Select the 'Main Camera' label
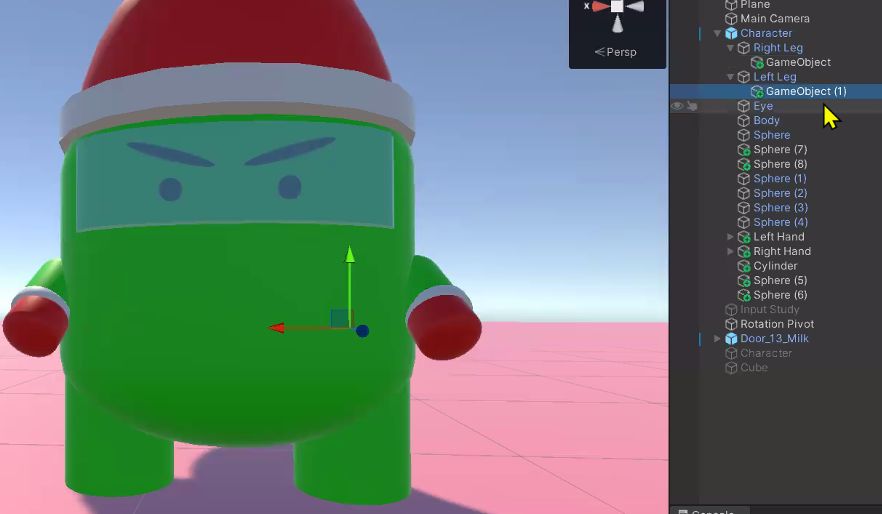882x514 pixels. (775, 19)
